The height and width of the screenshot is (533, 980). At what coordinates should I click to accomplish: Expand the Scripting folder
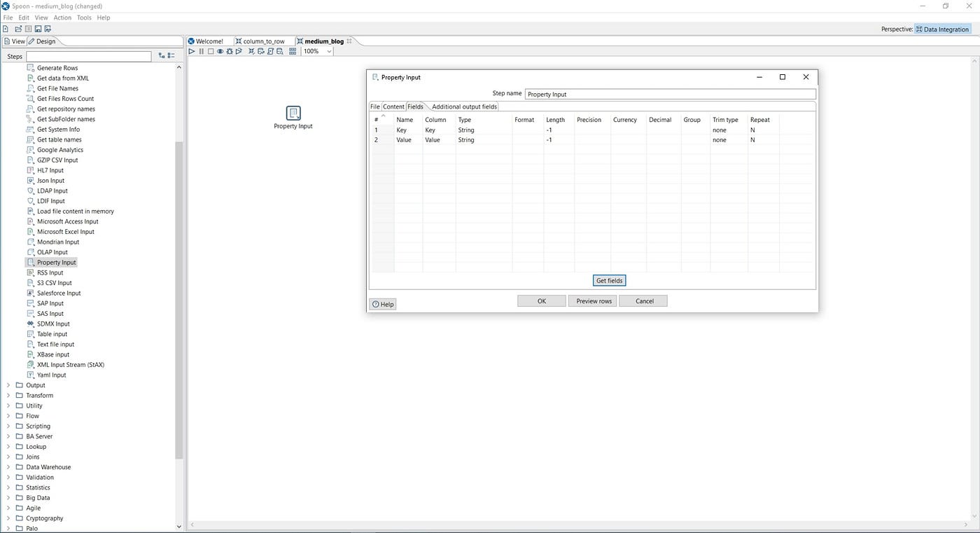coord(8,426)
